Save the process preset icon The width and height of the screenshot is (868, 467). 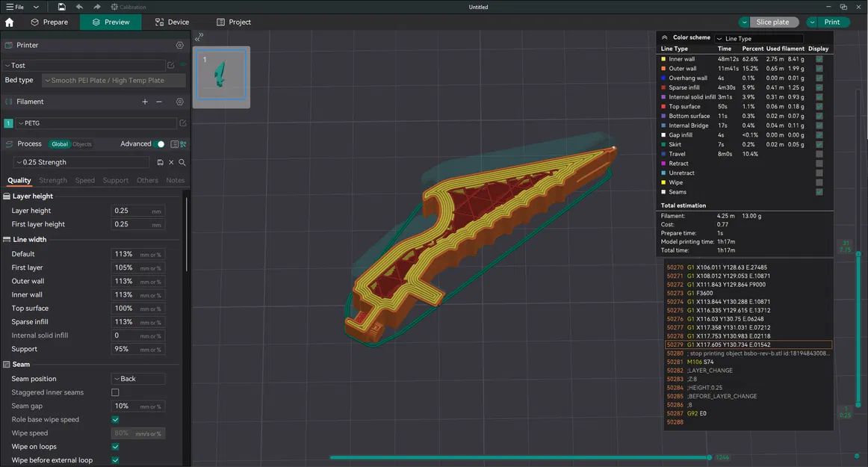click(x=160, y=162)
